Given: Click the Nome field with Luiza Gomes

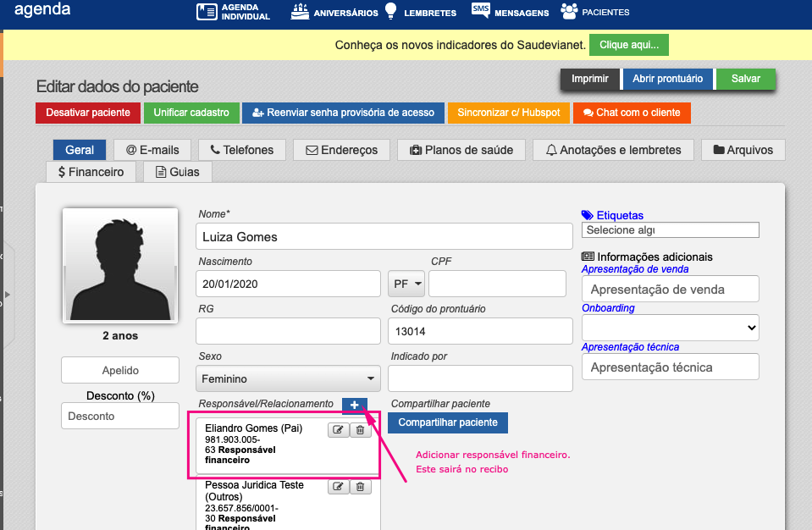Looking at the screenshot, I should (384, 236).
